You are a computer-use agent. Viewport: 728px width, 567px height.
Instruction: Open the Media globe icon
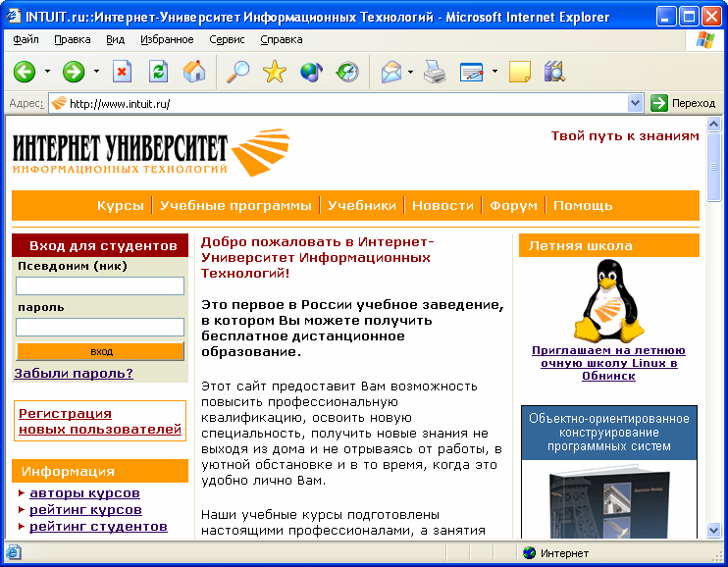312,72
